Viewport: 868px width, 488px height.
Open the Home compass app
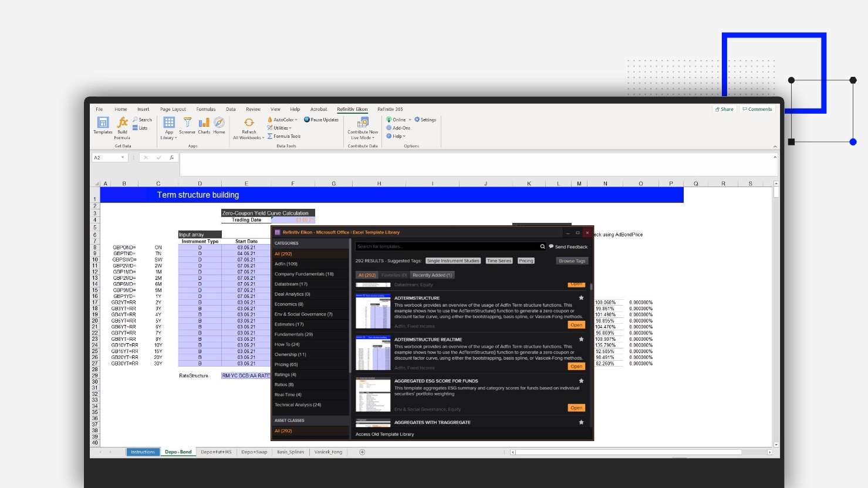(x=219, y=126)
